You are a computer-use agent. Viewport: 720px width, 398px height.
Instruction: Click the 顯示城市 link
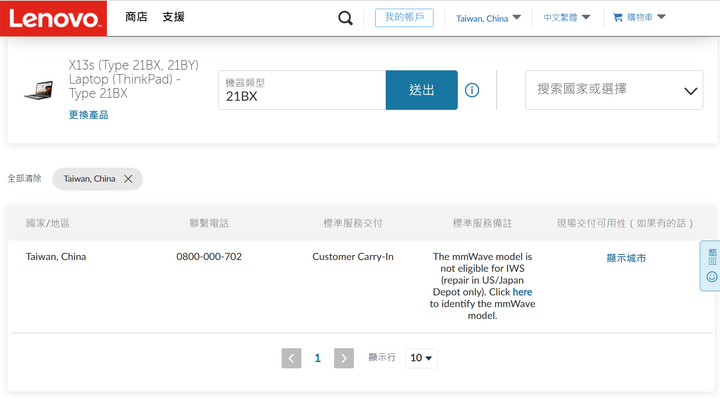click(626, 258)
